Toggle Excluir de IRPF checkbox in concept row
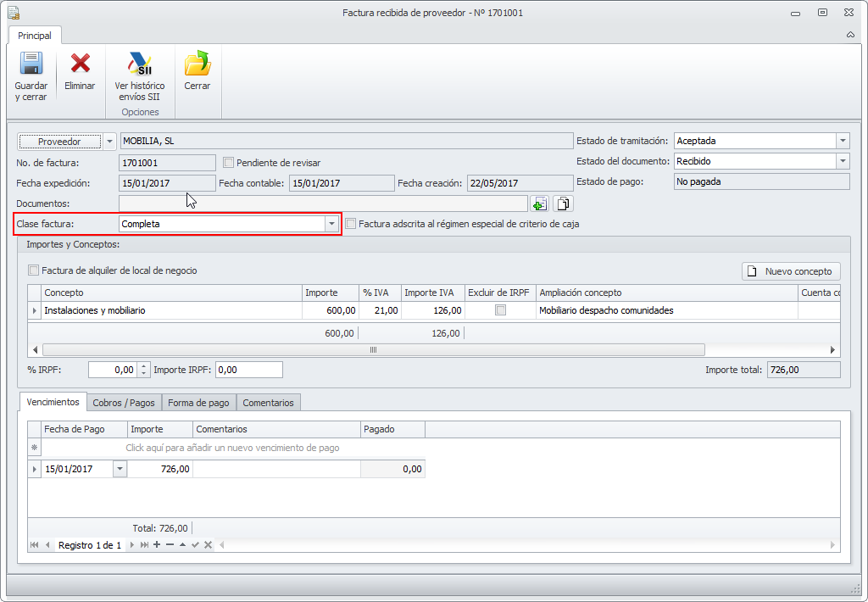 pyautogui.click(x=500, y=310)
